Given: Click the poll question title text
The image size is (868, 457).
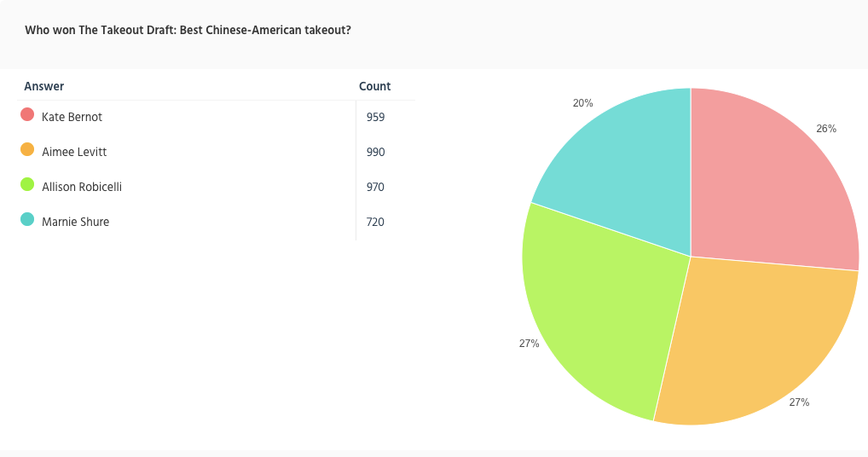Looking at the screenshot, I should 188,30.
